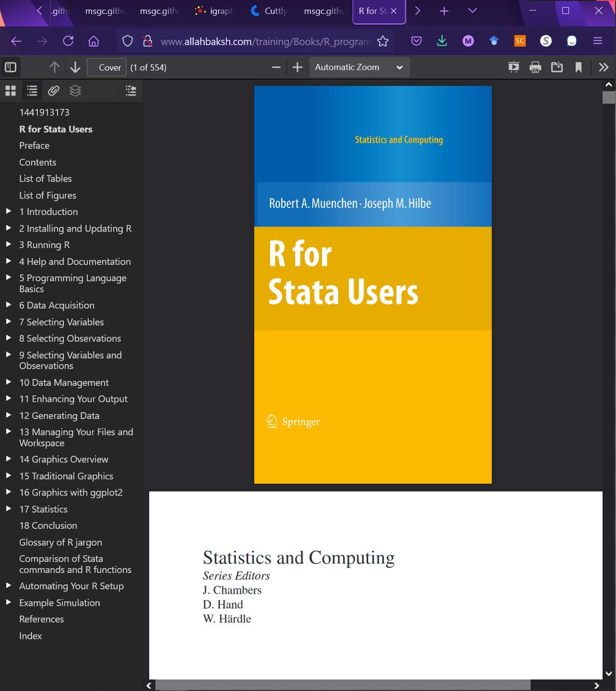Click the orange SC extension icon
This screenshot has width=616, height=691.
point(520,41)
